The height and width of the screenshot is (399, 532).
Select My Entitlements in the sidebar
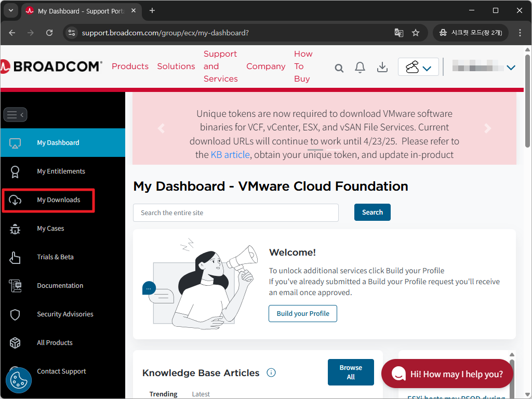[x=63, y=171]
